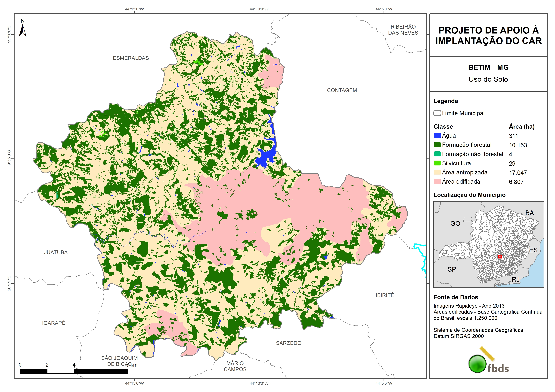Click the BETIM - MG title text

(x=488, y=67)
